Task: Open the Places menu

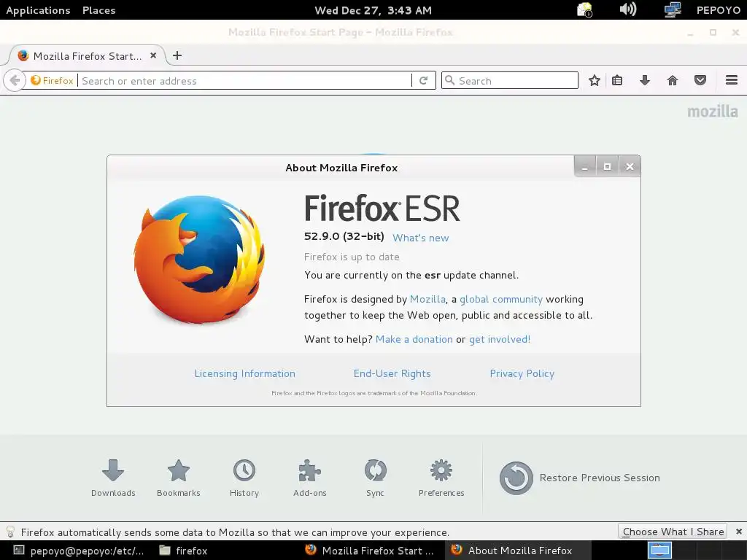Action: (x=98, y=10)
